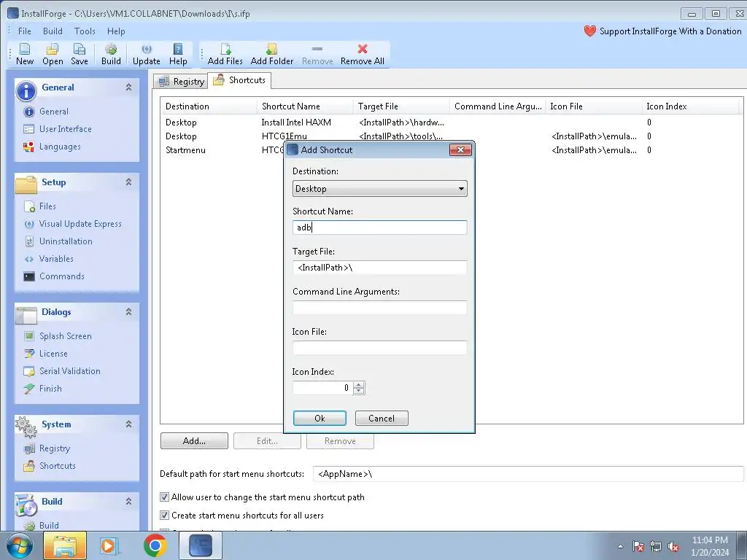This screenshot has height=560, width=747.
Task: Open the Build menu
Action: click(53, 31)
